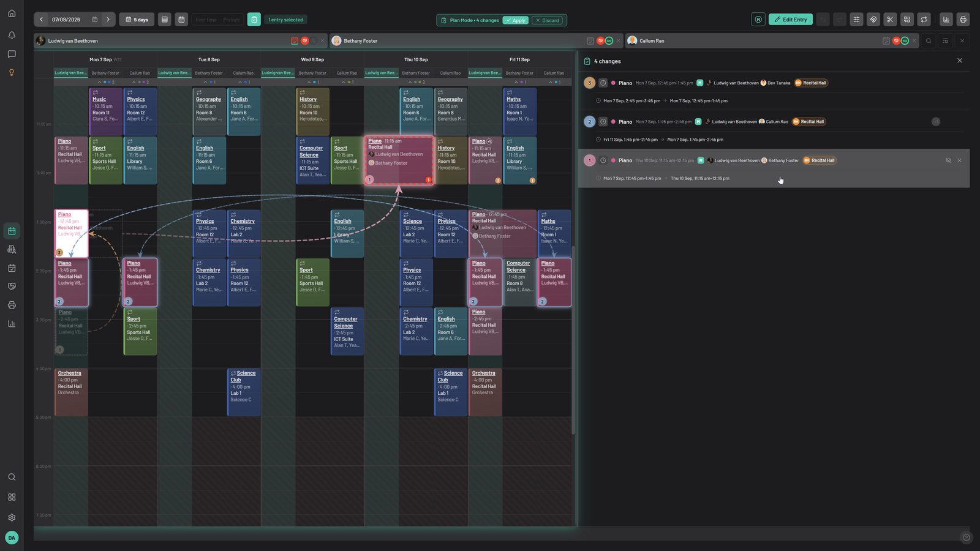Click the list filter icon beside search
The height and width of the screenshot is (551, 980).
pos(945,41)
